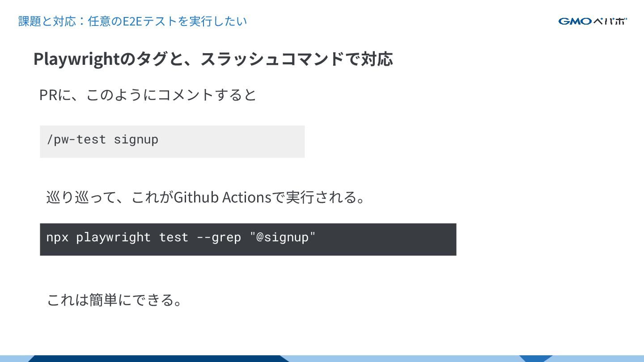Click the heading starting with Playwright
Screen dimensions: 644x362
[213, 59]
